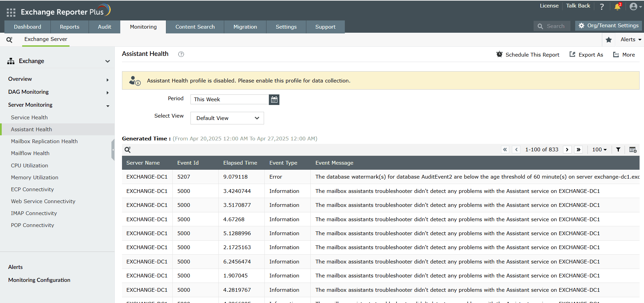Switch to the Content Search tab
This screenshot has width=644, height=303.
tap(195, 27)
